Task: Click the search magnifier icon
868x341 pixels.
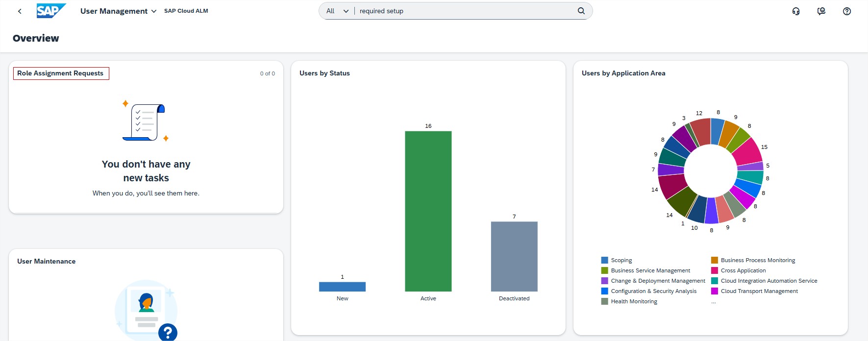Action: tap(581, 11)
